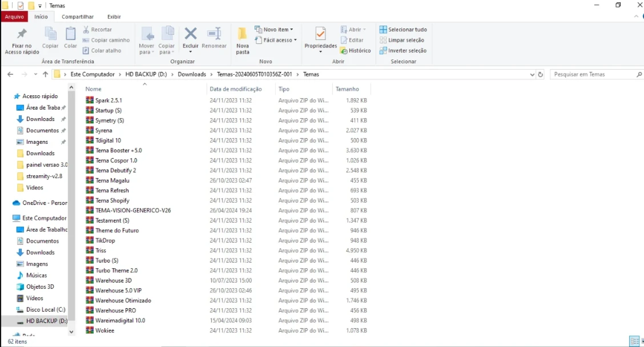
Task: Open Propriedades from the ribbon
Action: click(x=321, y=40)
